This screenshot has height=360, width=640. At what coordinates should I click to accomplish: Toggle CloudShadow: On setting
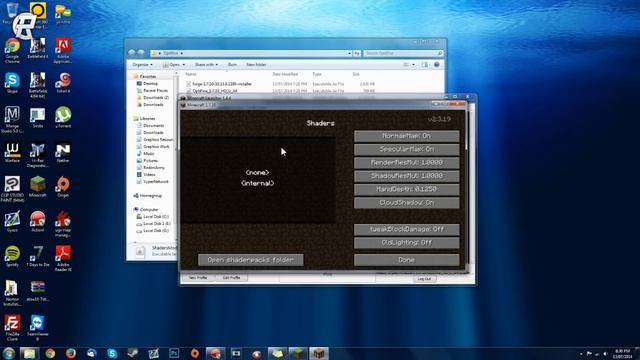click(x=406, y=203)
